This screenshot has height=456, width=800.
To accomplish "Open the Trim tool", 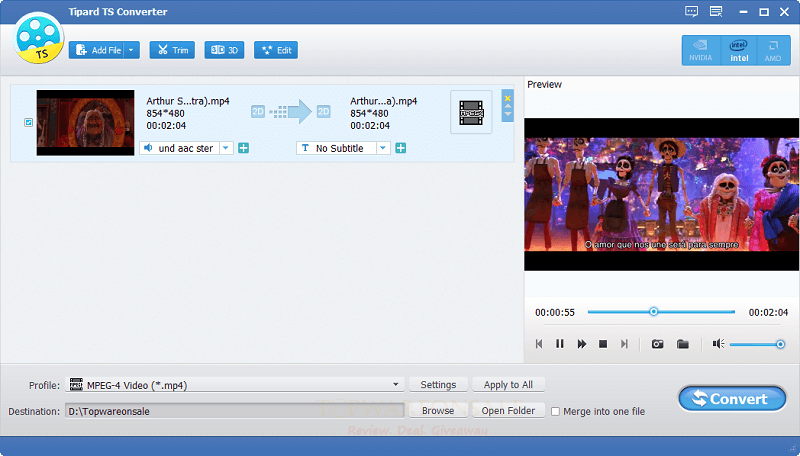I will point(172,50).
